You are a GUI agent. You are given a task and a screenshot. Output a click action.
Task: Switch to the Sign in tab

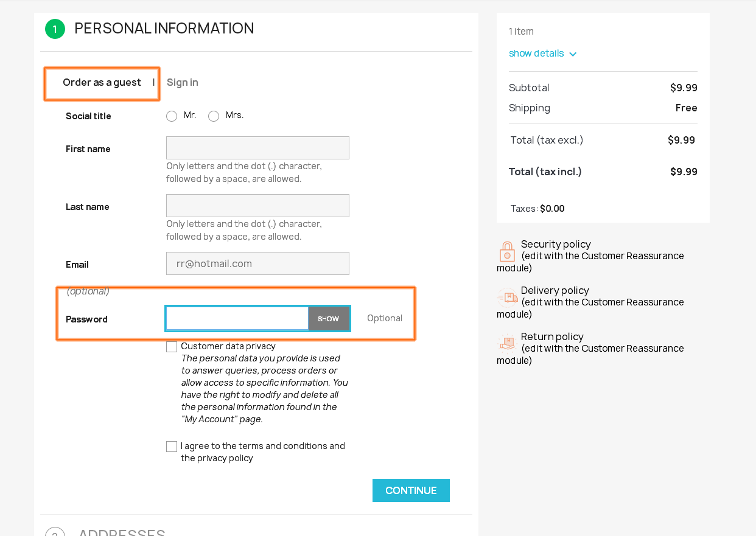point(183,83)
